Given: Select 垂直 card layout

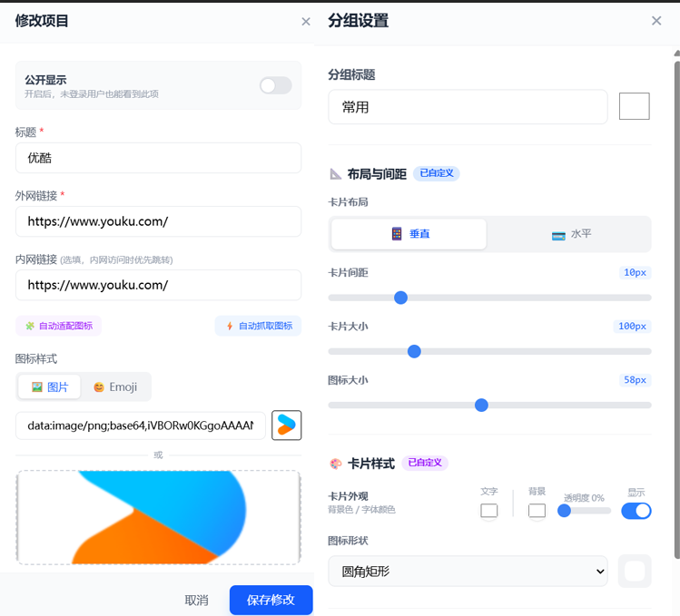Looking at the screenshot, I should click(409, 234).
